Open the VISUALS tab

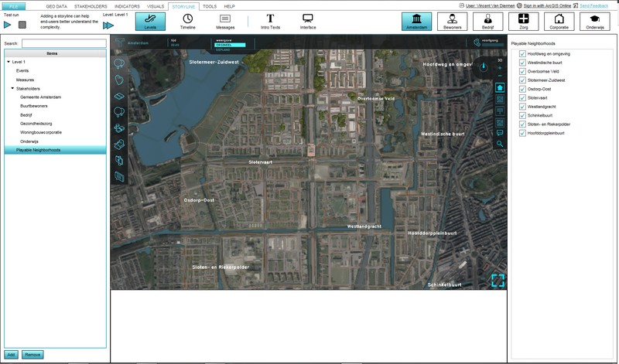156,6
